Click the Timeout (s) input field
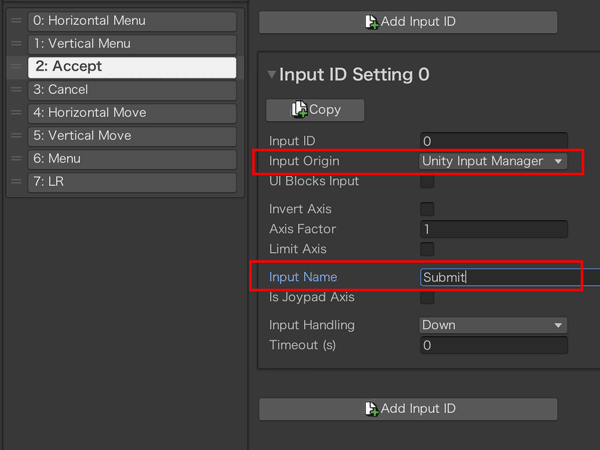This screenshot has height=450, width=600. click(x=494, y=346)
